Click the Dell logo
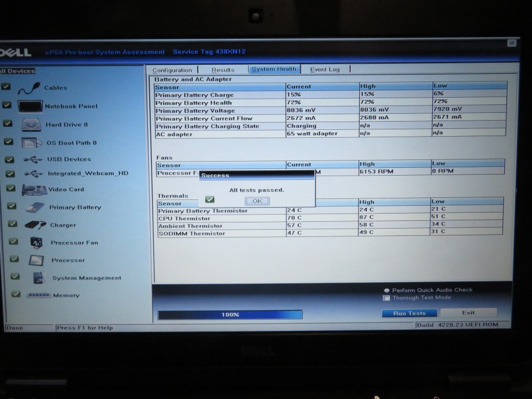Image resolution: width=532 pixels, height=399 pixels. pyautogui.click(x=15, y=52)
